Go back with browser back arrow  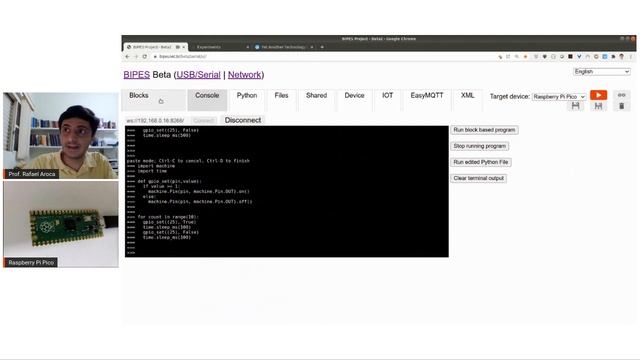[127, 57]
